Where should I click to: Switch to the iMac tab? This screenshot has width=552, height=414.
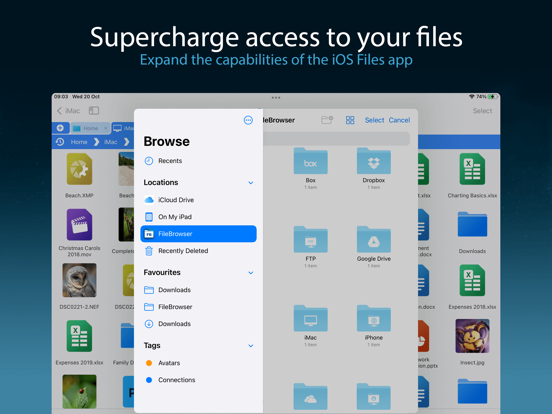pos(123,128)
